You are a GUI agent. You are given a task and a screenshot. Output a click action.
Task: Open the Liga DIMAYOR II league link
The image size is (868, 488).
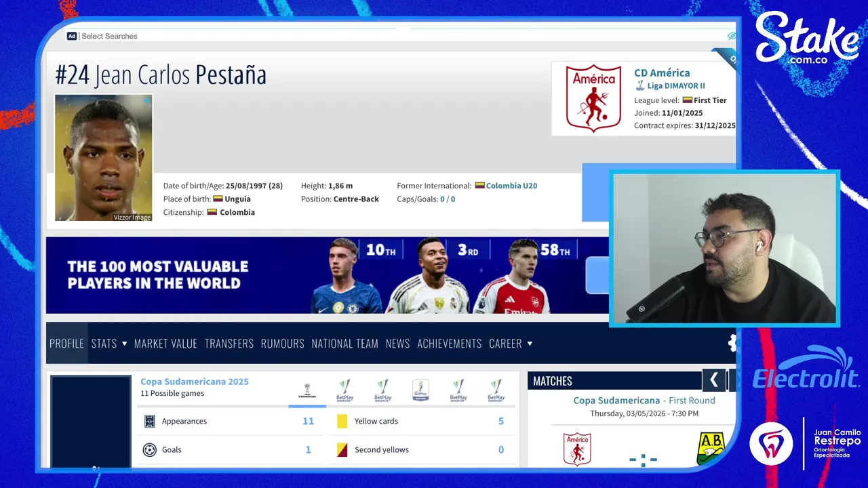point(676,86)
